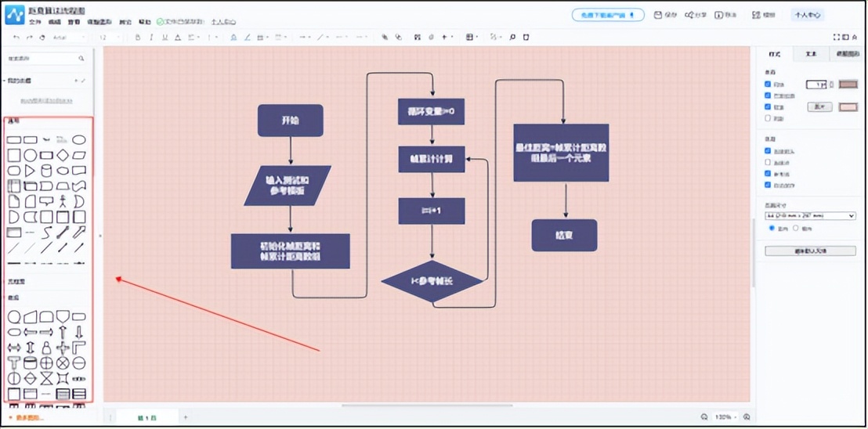Click the orange more shapes link
The image size is (868, 429).
pyautogui.click(x=26, y=419)
